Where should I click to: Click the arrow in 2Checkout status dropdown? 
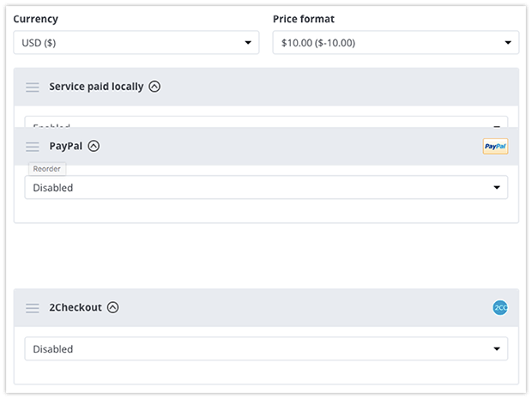click(x=497, y=348)
